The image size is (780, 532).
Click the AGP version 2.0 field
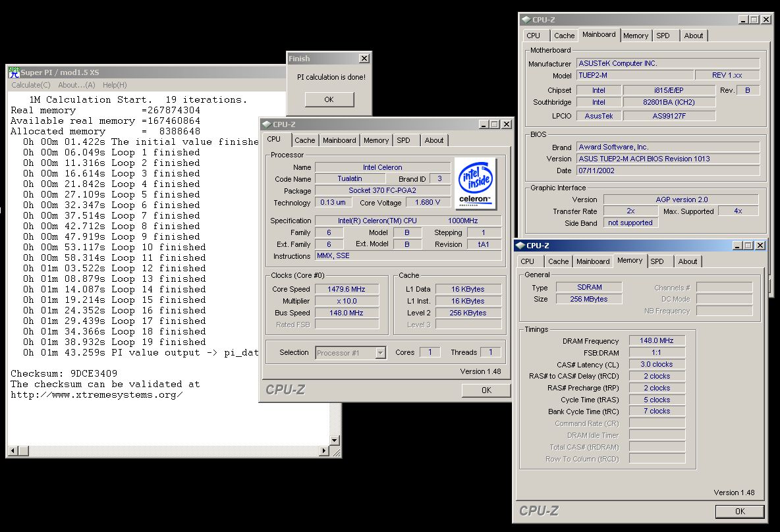[x=681, y=200]
